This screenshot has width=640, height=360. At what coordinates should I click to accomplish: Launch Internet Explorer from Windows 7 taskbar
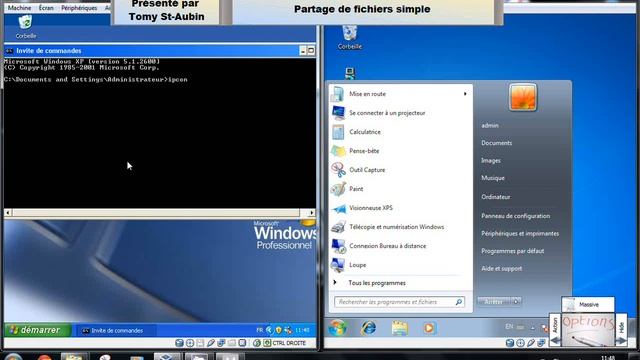(369, 328)
